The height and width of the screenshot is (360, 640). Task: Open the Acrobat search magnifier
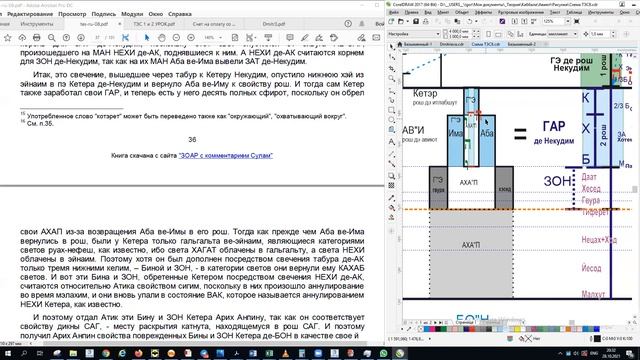click(51, 38)
